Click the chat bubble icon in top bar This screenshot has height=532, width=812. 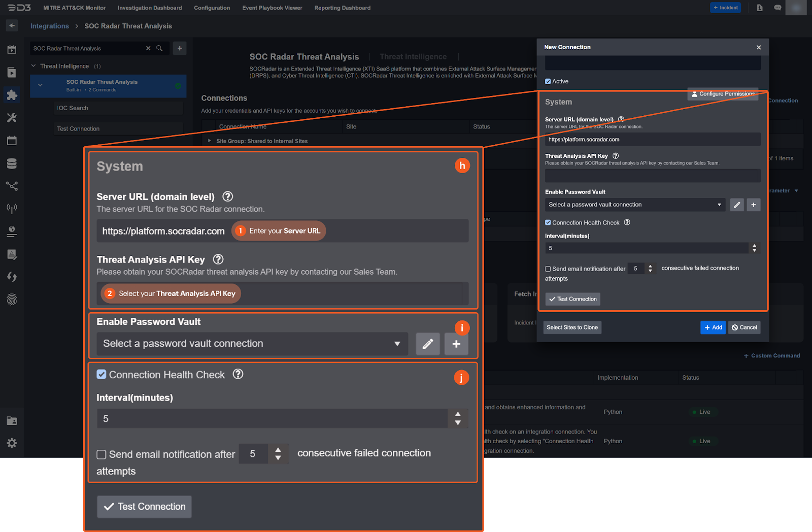pyautogui.click(x=777, y=8)
